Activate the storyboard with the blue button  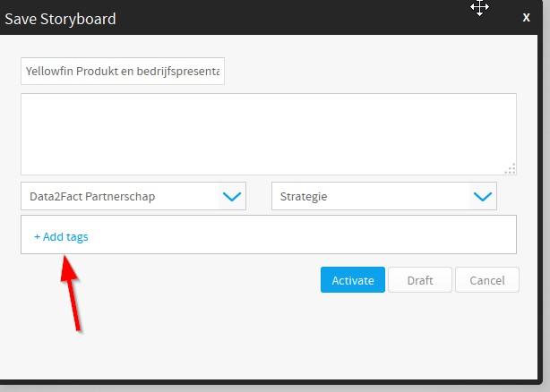353,280
